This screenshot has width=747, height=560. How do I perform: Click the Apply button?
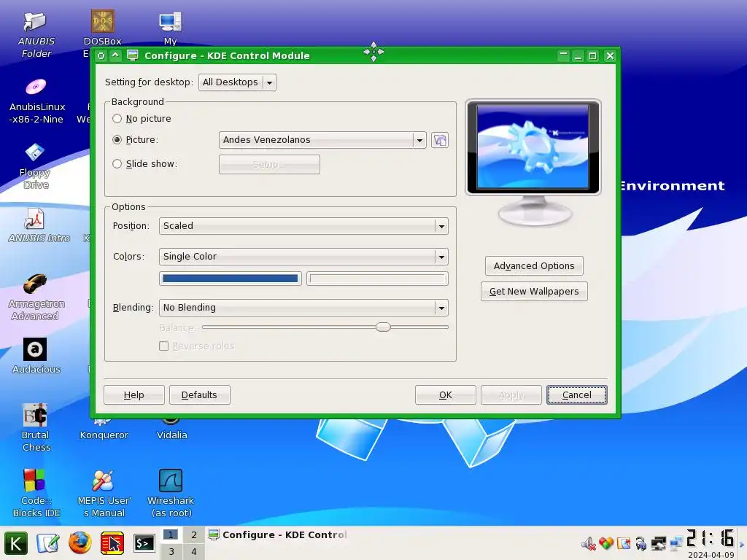tap(511, 394)
